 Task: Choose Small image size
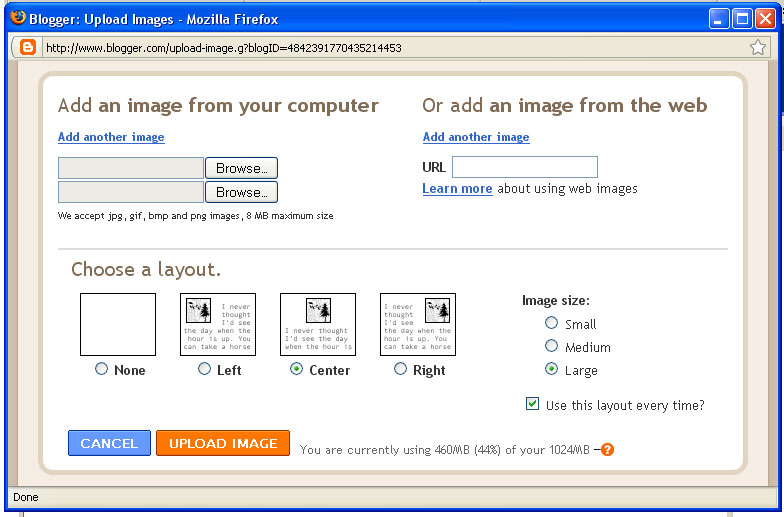pos(552,323)
